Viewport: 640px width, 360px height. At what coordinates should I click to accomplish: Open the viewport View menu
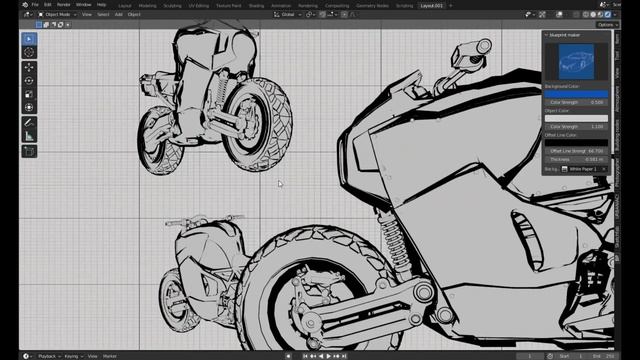(87, 14)
